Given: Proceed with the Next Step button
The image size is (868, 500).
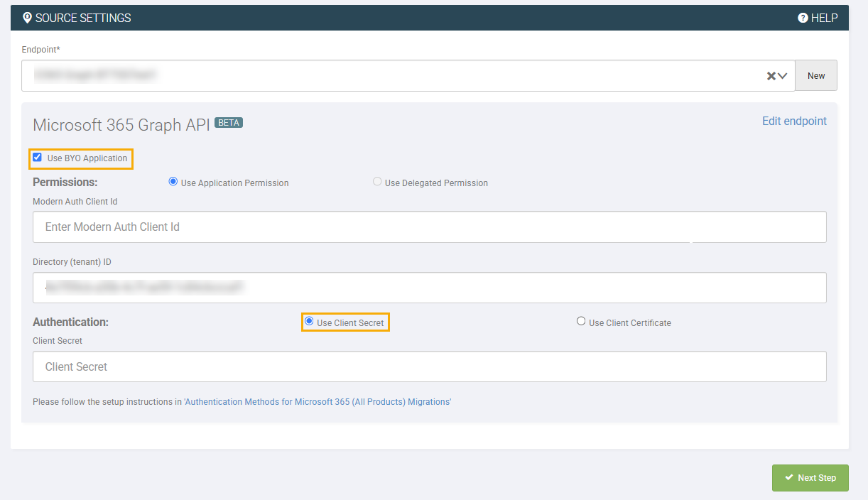Looking at the screenshot, I should pyautogui.click(x=810, y=478).
